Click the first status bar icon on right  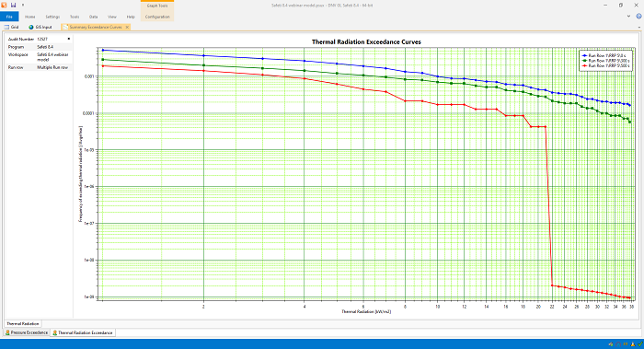(611, 344)
